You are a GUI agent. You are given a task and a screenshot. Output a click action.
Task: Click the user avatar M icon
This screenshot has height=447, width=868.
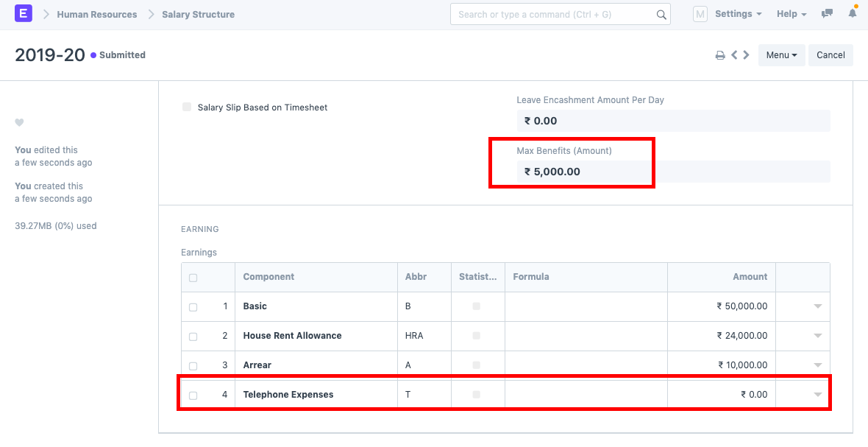pos(700,14)
